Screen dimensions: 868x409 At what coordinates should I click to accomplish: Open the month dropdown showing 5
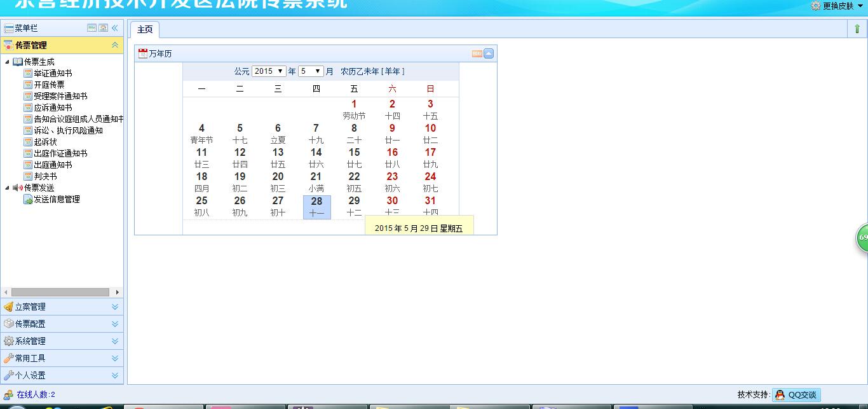click(x=311, y=71)
